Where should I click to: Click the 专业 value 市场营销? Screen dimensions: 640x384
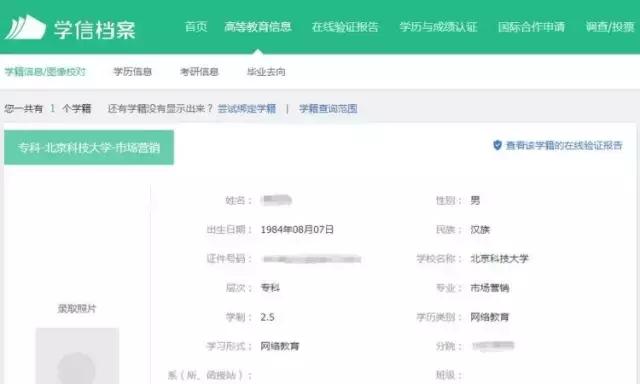pos(490,288)
